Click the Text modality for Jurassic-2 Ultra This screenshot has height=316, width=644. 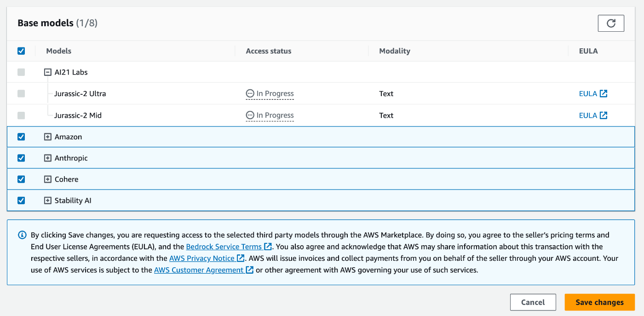pos(386,93)
